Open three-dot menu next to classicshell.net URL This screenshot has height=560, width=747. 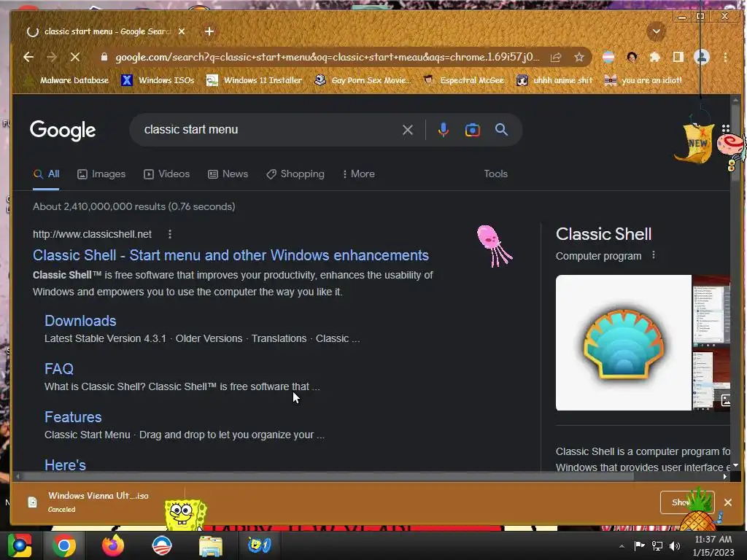coord(169,234)
